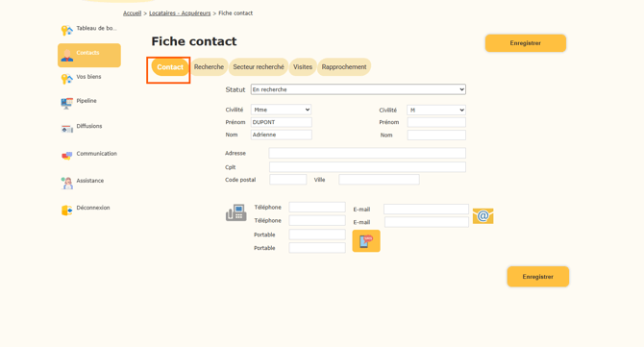The image size is (644, 347).
Task: Follow the Accueil breadcrumb link
Action: [x=133, y=13]
